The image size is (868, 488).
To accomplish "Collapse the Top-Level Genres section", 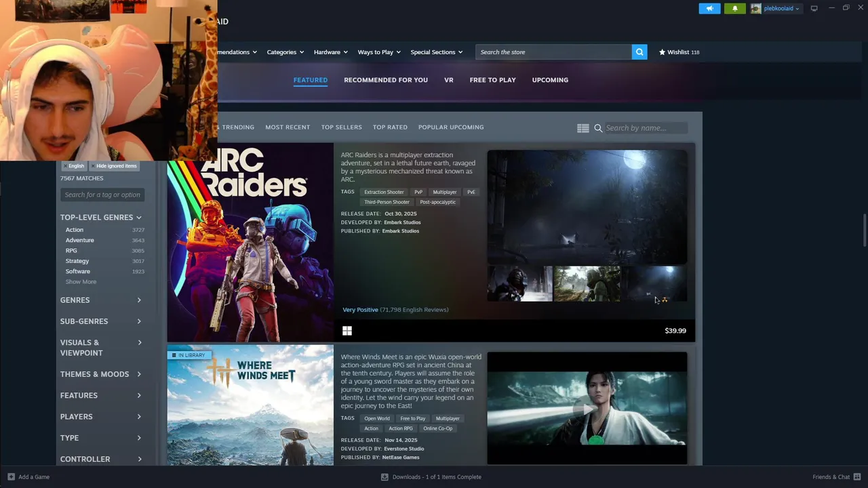I will click(101, 218).
